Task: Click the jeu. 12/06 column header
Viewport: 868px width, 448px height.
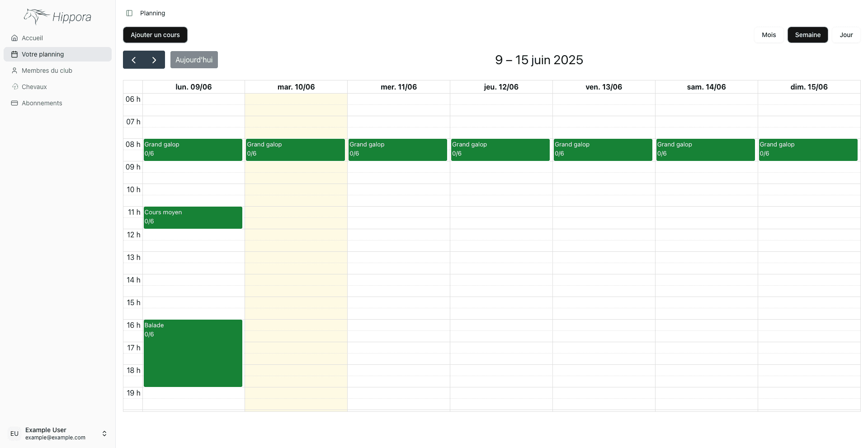Action: (x=501, y=87)
